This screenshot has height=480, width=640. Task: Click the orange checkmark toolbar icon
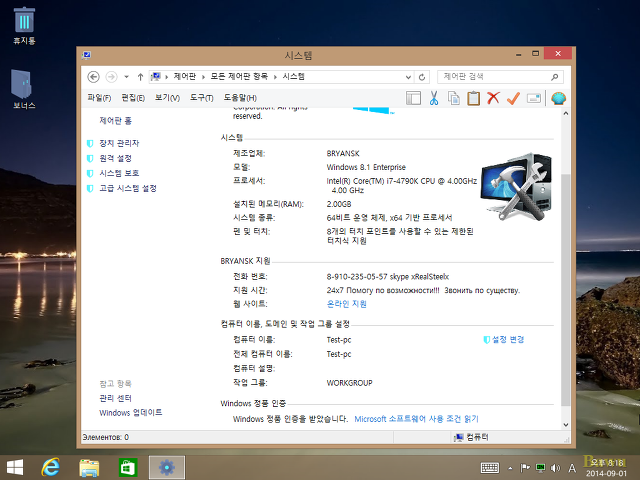(513, 98)
